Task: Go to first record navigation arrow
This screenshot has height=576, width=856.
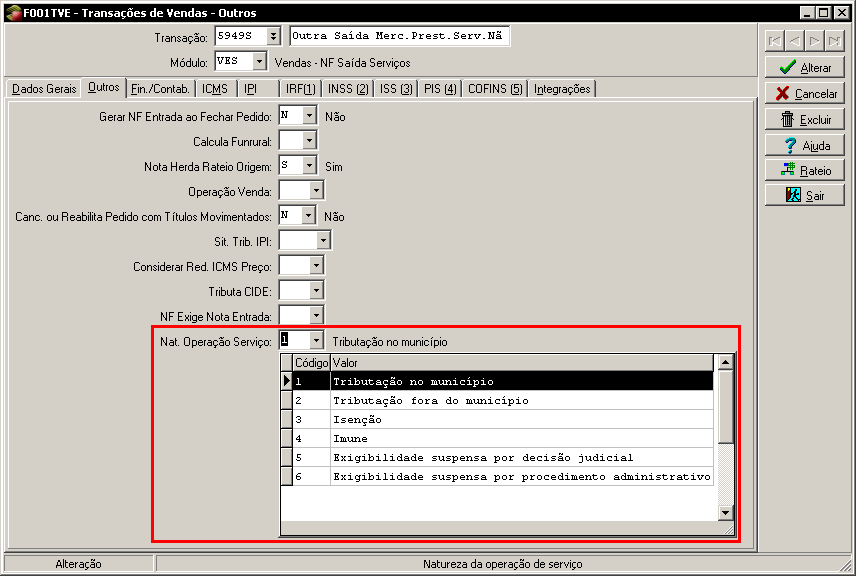Action: click(775, 41)
